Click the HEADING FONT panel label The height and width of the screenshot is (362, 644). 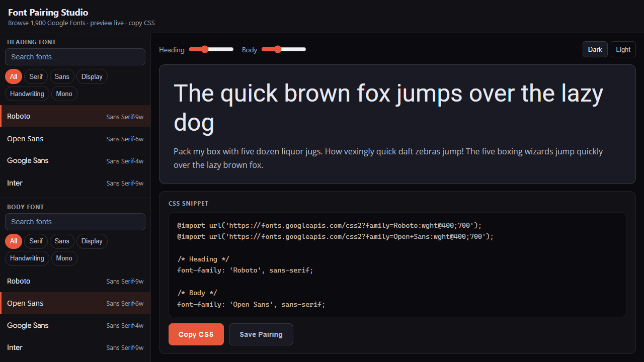32,42
